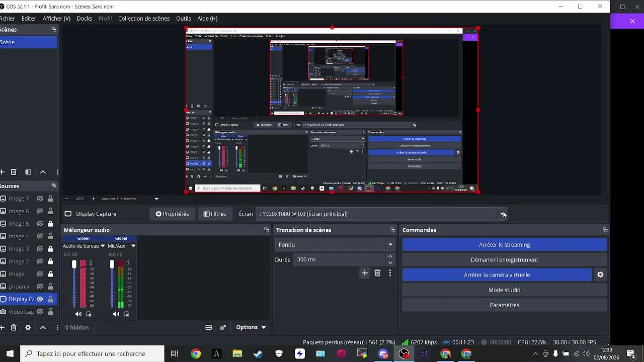The image size is (644, 362).
Task: Open the Fondu transition dropdown
Action: [335, 245]
